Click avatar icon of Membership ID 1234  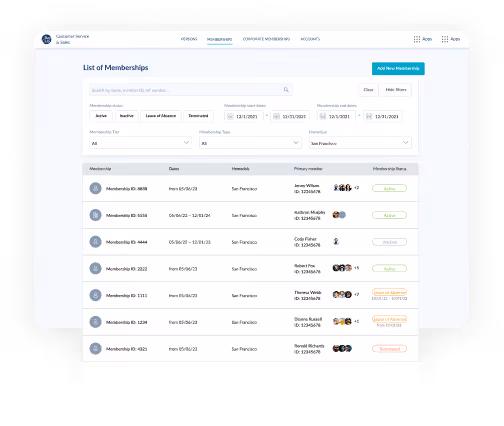pyautogui.click(x=95, y=322)
